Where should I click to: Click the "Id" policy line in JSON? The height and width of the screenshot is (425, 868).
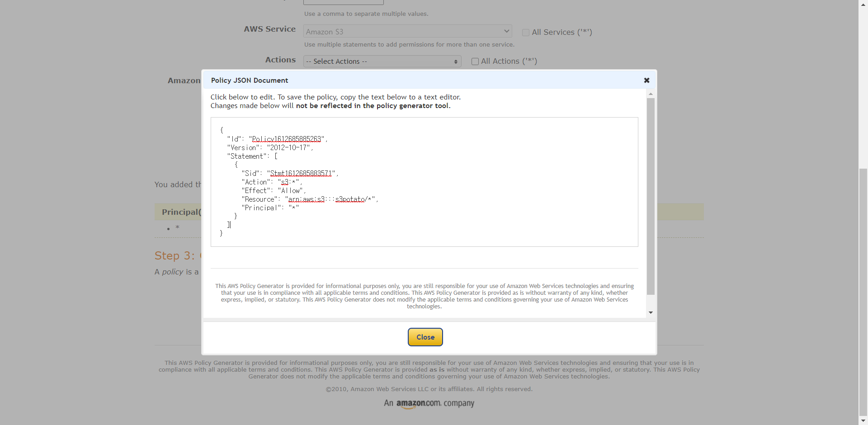(277, 139)
